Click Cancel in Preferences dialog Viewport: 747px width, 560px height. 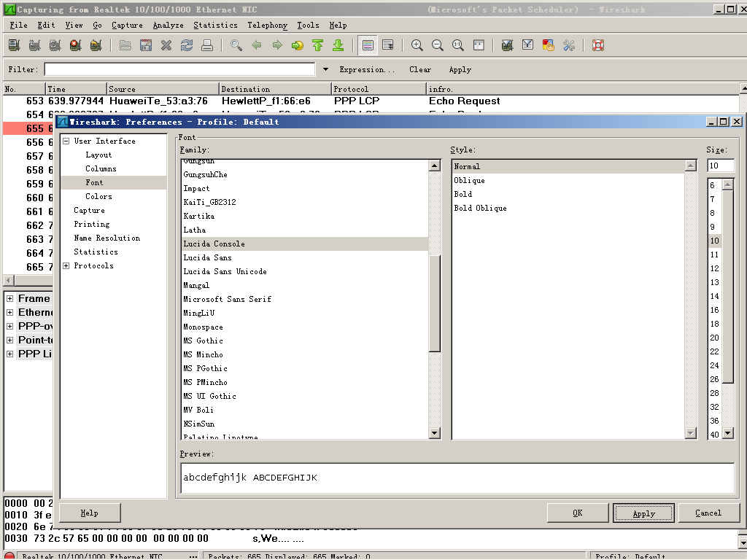click(x=708, y=513)
